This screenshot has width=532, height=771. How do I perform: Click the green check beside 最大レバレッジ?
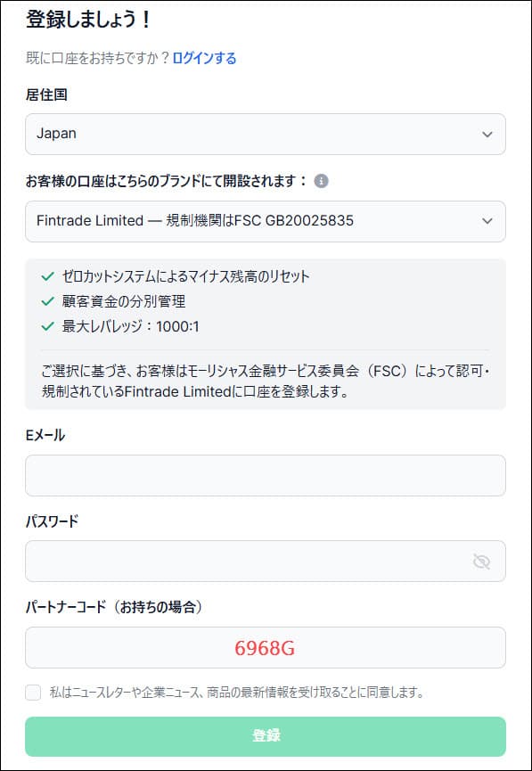[x=48, y=326]
